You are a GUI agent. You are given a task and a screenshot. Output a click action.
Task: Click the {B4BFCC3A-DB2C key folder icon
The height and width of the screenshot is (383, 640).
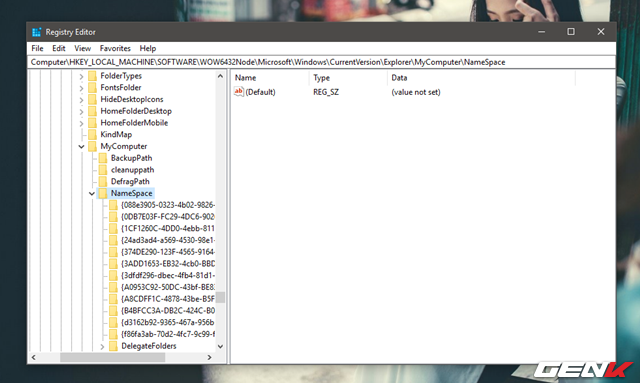(113, 311)
